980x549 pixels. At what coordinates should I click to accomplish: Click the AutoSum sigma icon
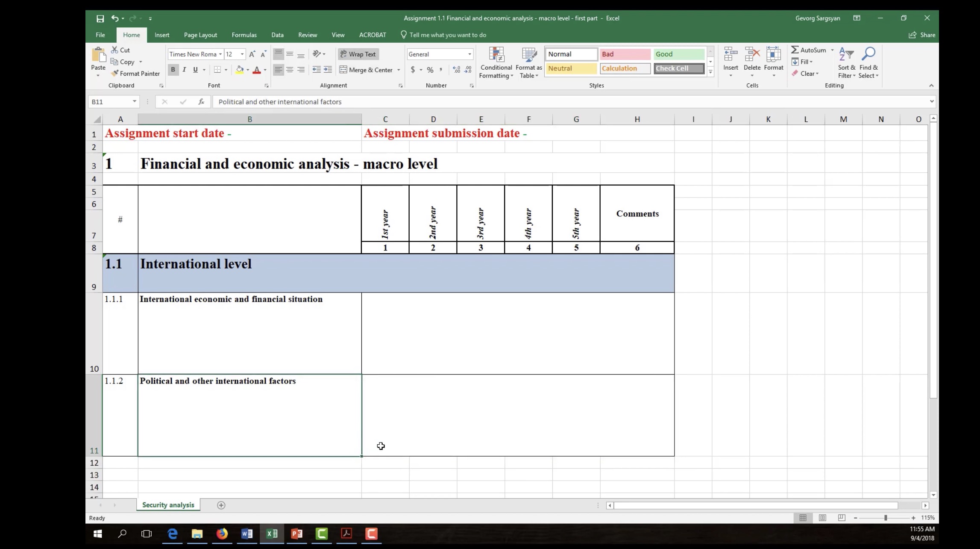tap(795, 50)
